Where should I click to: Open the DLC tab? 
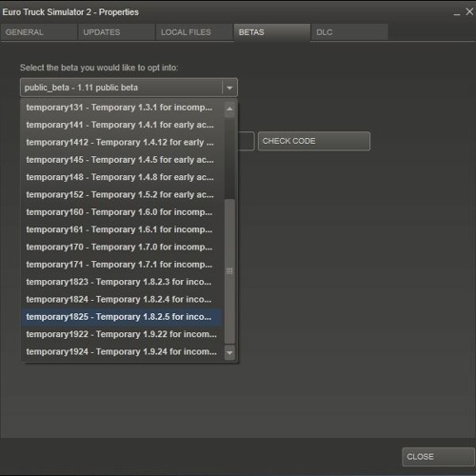349,32
